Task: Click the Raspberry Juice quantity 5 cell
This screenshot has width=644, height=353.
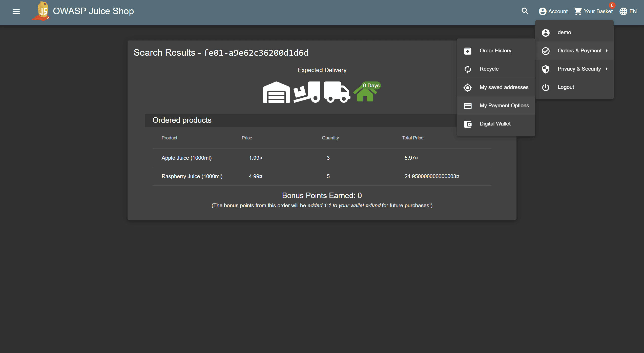Action: [328, 176]
